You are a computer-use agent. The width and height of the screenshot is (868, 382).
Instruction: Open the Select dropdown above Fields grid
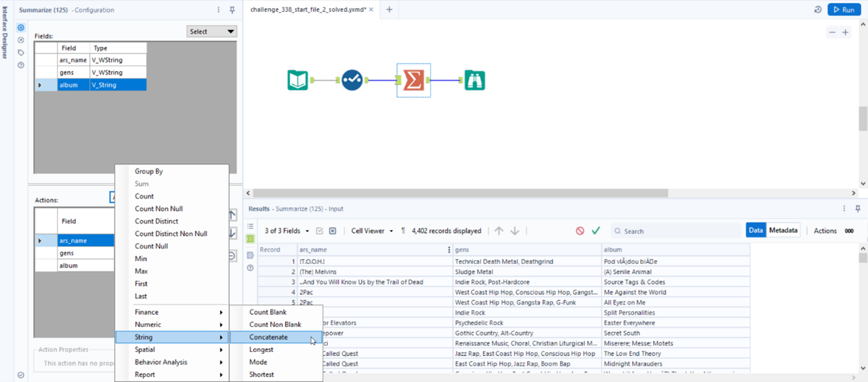coord(212,31)
